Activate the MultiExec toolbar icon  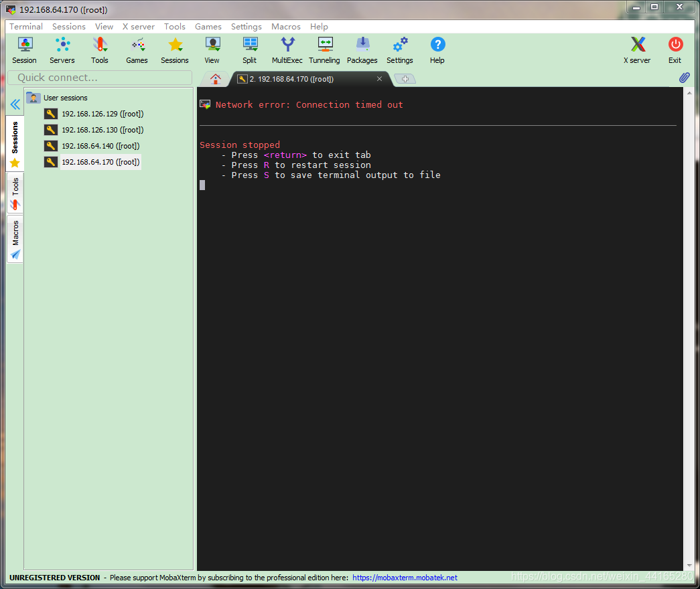(x=287, y=50)
